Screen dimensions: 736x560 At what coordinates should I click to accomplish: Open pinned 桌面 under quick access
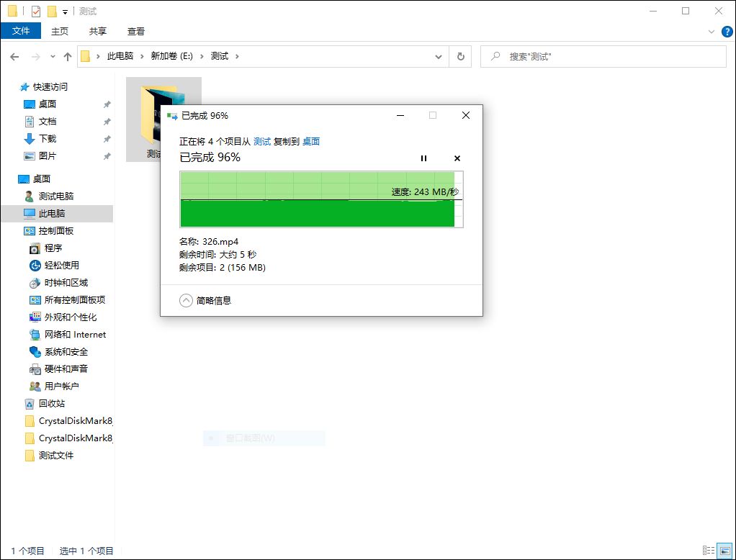[x=48, y=104]
